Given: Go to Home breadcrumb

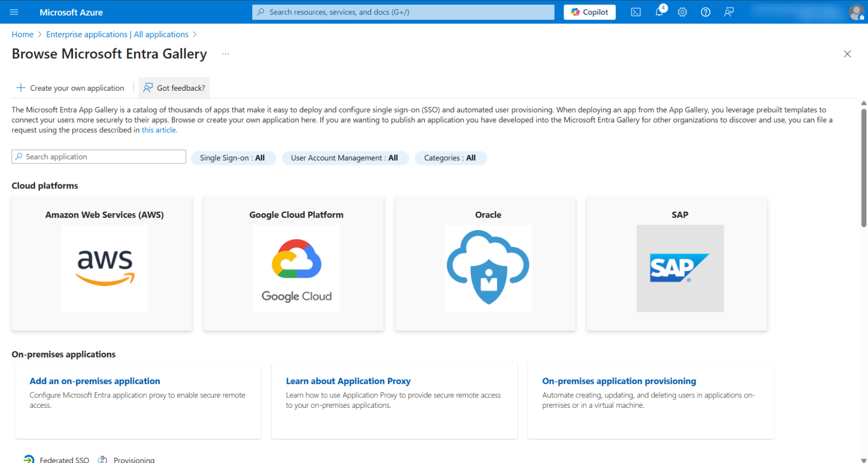Looking at the screenshot, I should point(23,34).
